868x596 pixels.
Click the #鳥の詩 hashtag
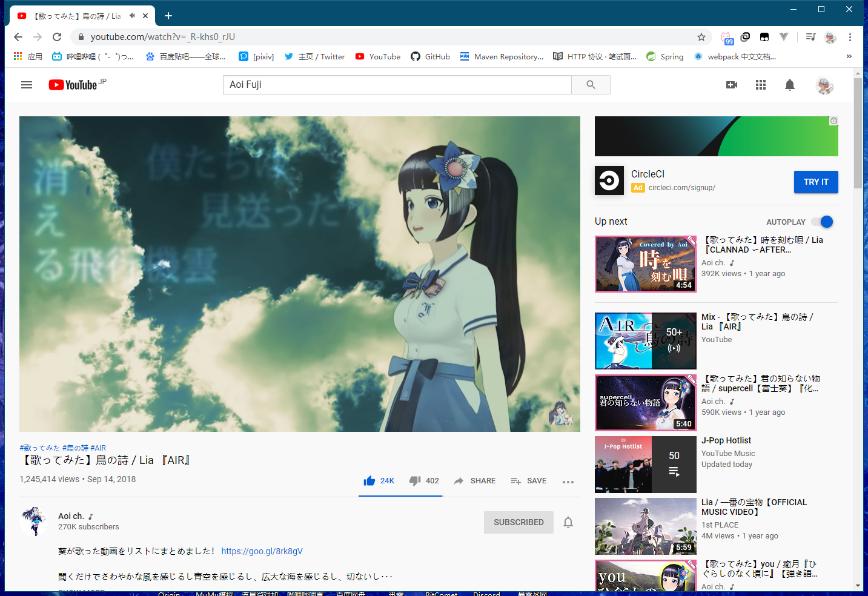click(x=75, y=448)
